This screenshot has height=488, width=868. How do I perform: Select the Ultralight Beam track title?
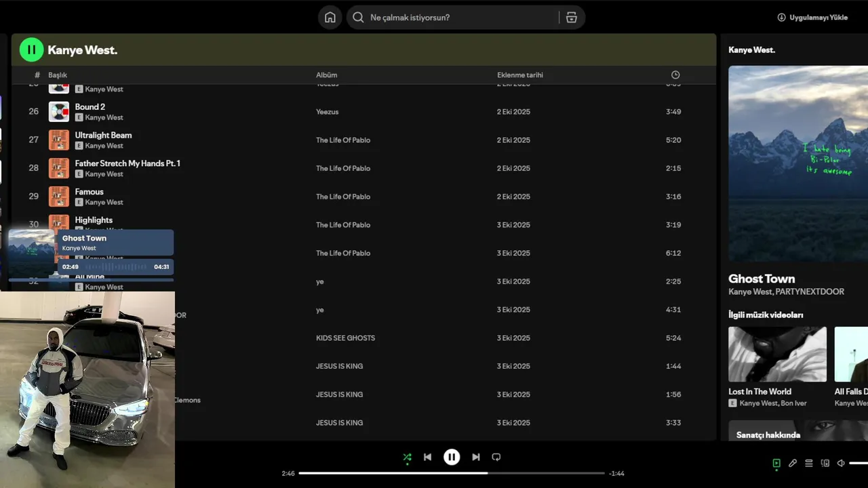coord(103,136)
